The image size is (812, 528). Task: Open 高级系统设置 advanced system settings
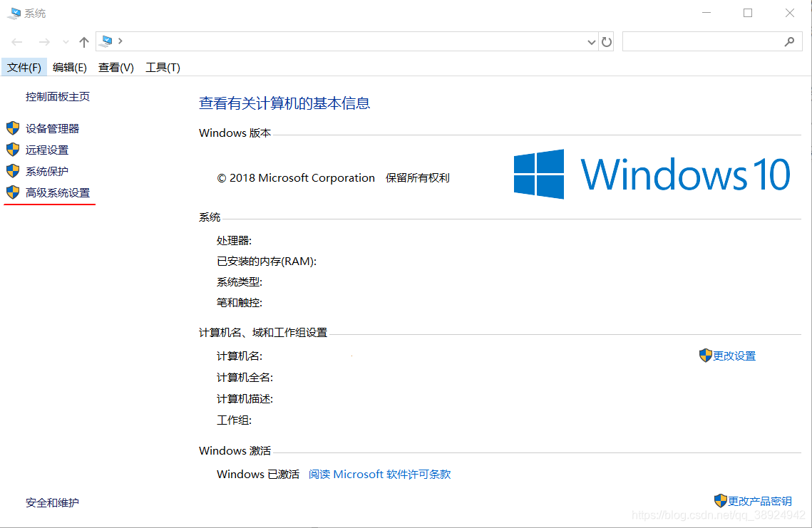[58, 192]
